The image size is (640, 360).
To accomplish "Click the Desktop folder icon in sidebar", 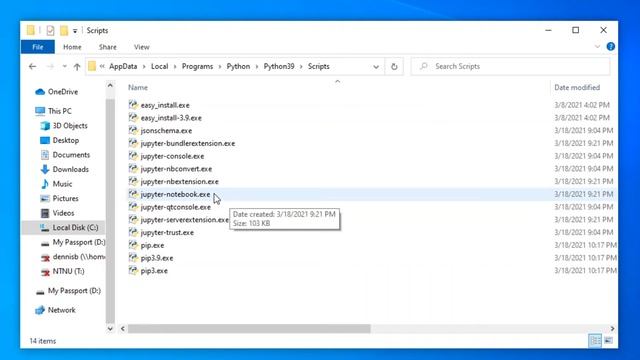I will click(45, 140).
